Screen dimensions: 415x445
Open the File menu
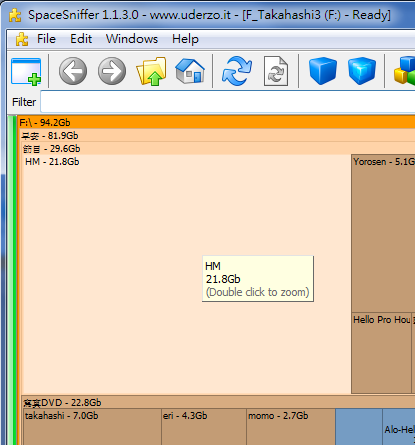pos(46,39)
